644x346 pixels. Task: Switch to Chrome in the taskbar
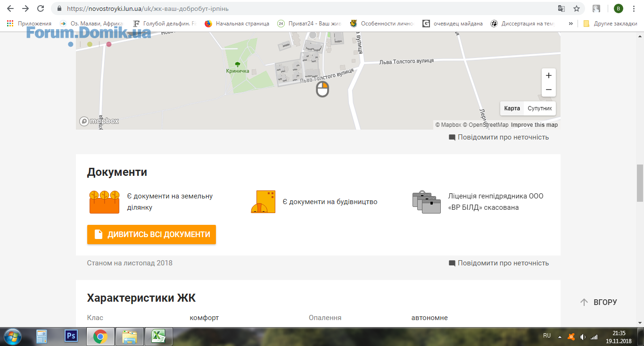point(100,336)
